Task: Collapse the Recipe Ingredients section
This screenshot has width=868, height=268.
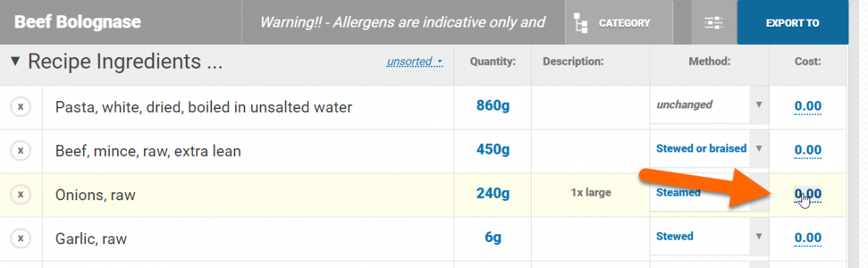Action: (x=16, y=62)
